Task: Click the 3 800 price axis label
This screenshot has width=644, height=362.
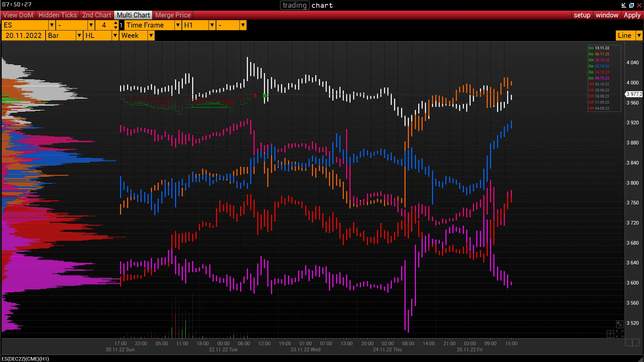Action: (633, 183)
